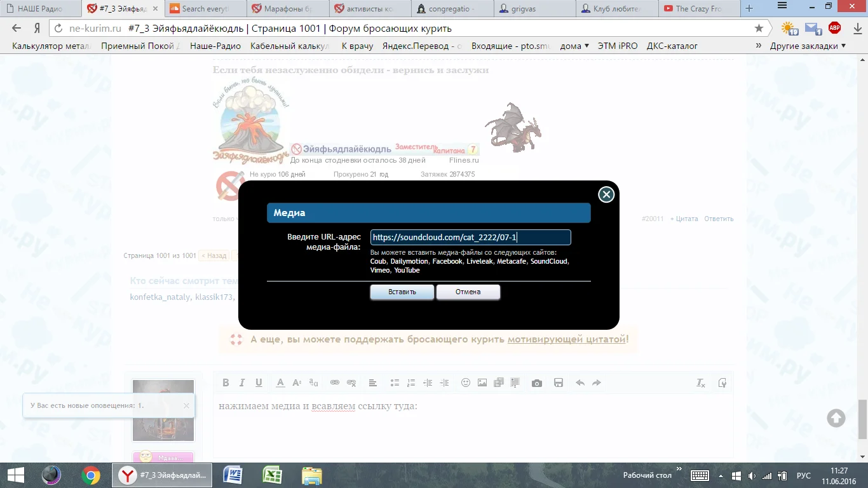868x488 pixels.
Task: Expand the дома bookmarks folder
Action: coord(574,46)
